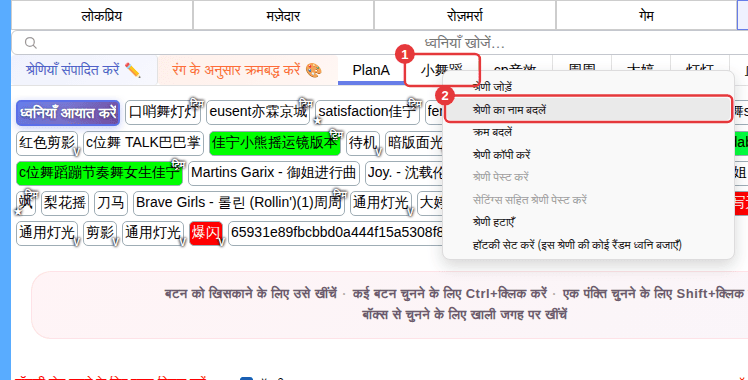Screen dimensions: 748x380
Task: Click the V marker on 待机
Action: click(378, 151)
